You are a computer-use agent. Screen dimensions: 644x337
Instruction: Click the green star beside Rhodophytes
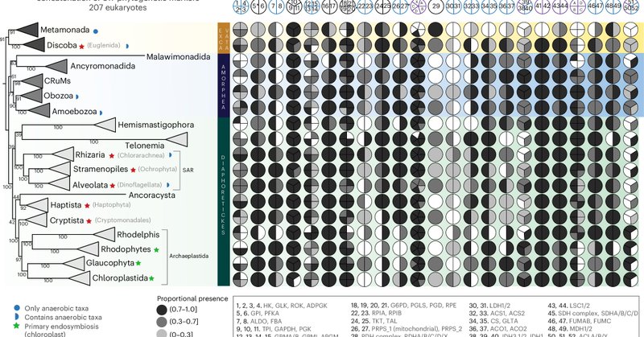156,249
